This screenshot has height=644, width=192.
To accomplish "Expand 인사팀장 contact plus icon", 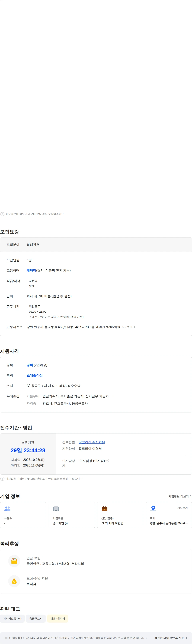I will click(x=107, y=460).
